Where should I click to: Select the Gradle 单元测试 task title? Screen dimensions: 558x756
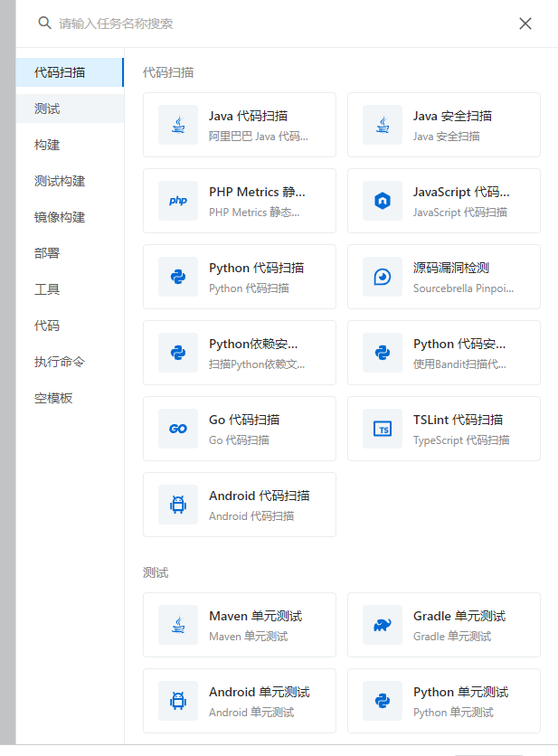click(x=459, y=616)
